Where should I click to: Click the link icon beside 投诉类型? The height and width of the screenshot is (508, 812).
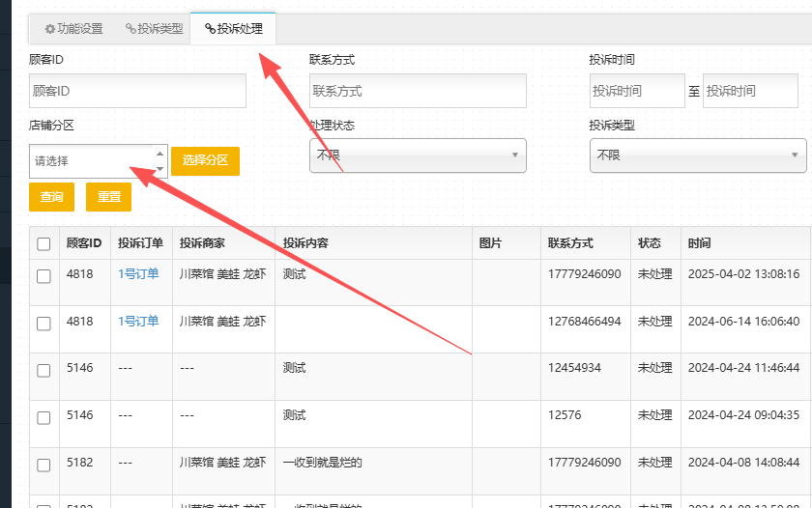pyautogui.click(x=130, y=29)
